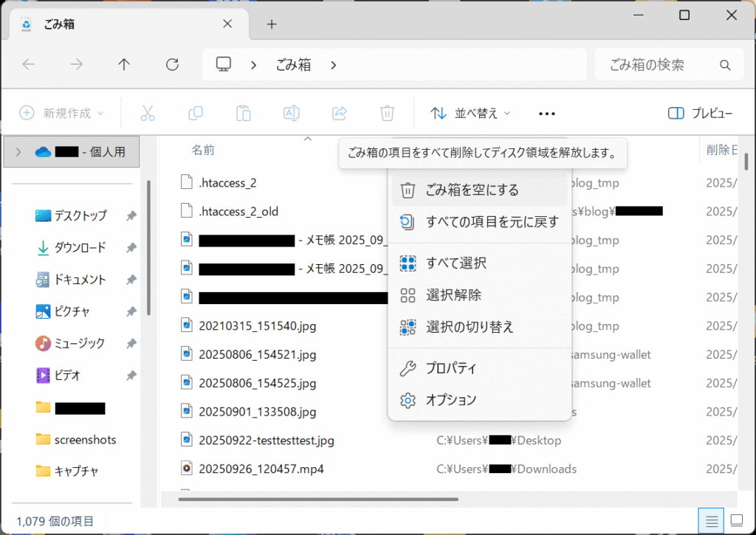756x535 pixels.
Task: Open ダウンロード in the sidebar
Action: pos(80,247)
